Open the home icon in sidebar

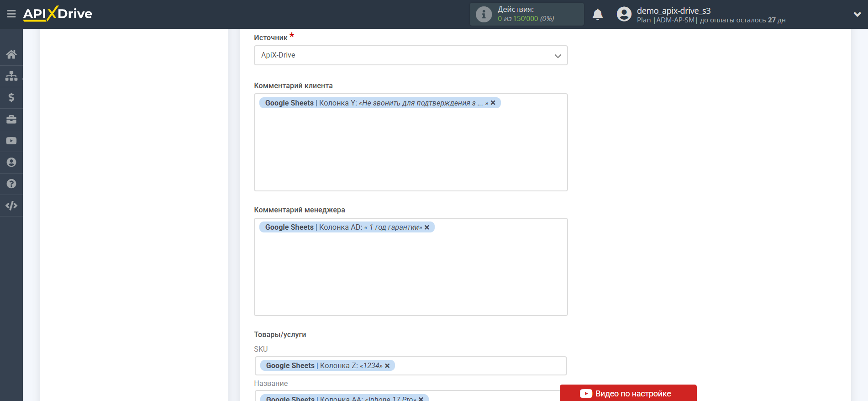11,54
